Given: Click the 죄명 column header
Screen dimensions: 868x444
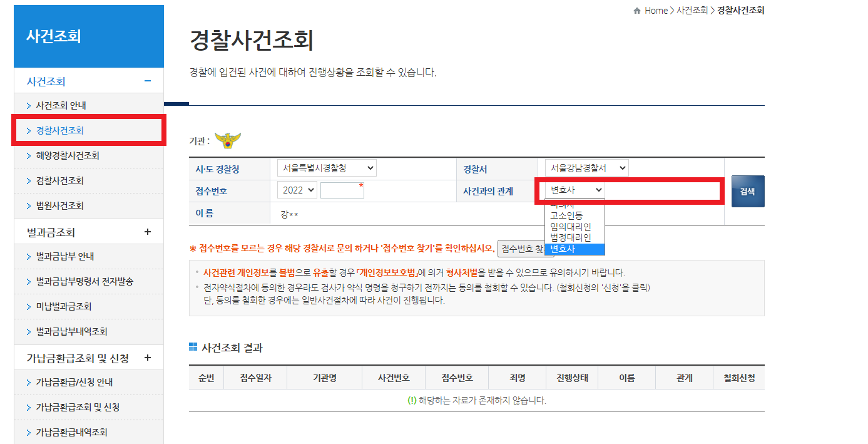Looking at the screenshot, I should click(517, 378).
